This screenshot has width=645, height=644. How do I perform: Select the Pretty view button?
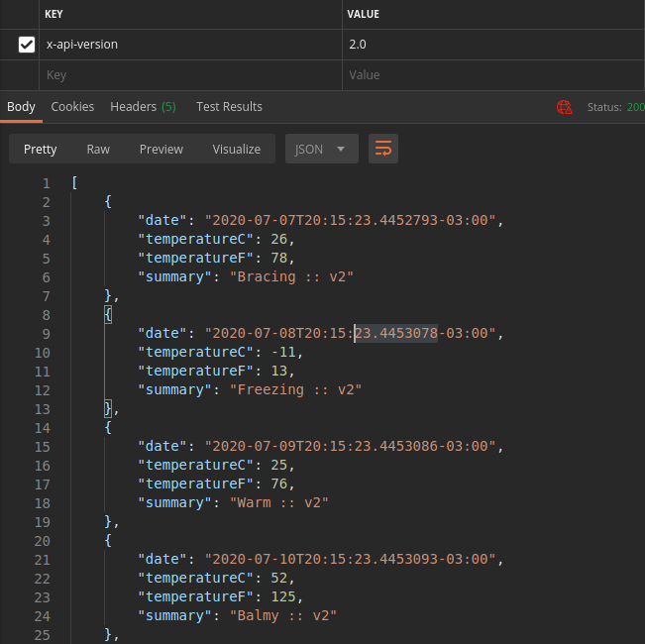(41, 149)
